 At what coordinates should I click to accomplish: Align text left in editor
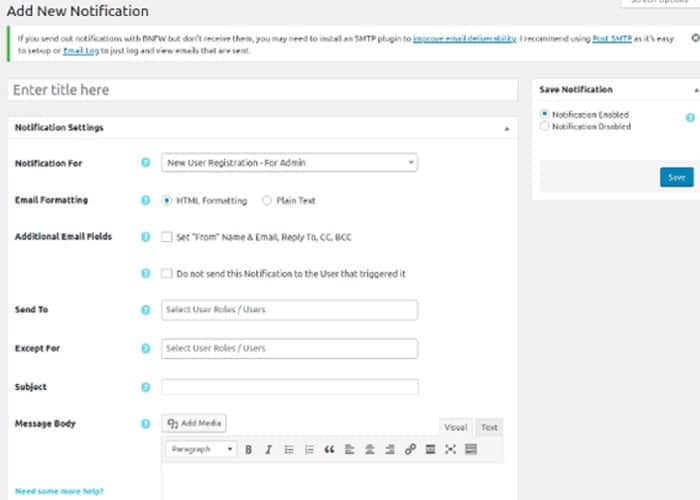tap(350, 450)
